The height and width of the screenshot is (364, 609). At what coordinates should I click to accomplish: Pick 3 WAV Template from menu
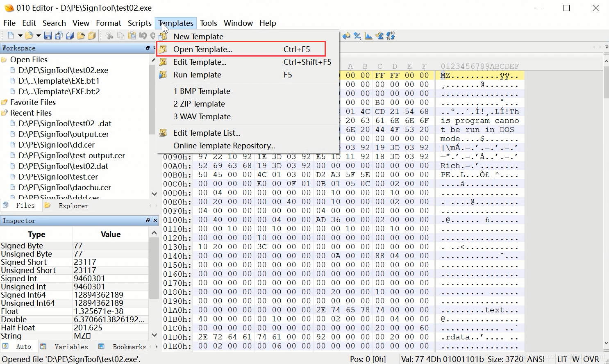248,116
